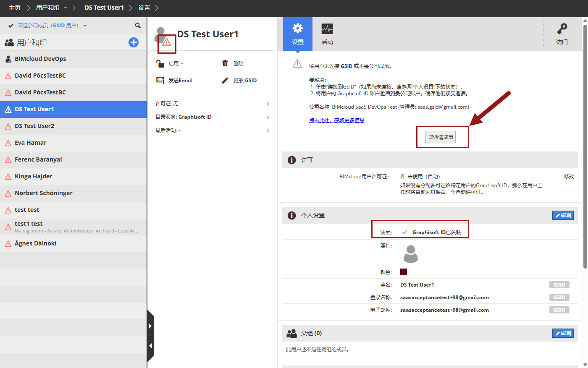Select the BIMcloud DevOps user icon
The height and width of the screenshot is (368, 588).
pyautogui.click(x=8, y=59)
